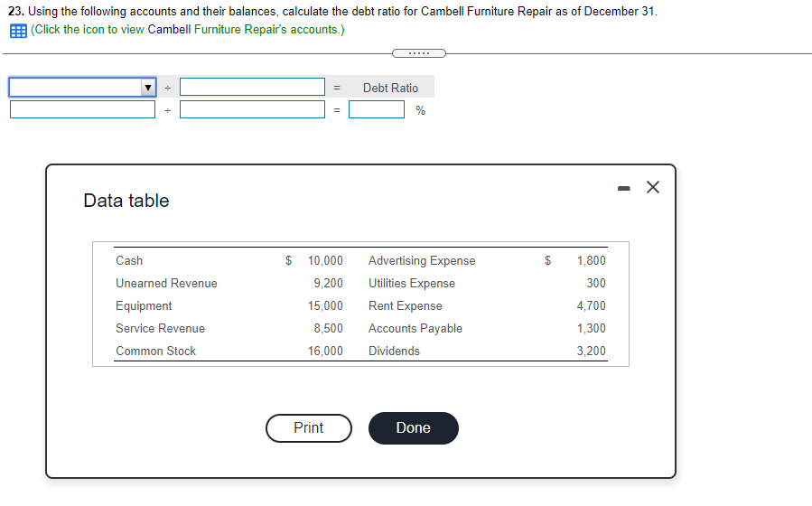Click the 300 Utilities Expense balance

(x=596, y=284)
